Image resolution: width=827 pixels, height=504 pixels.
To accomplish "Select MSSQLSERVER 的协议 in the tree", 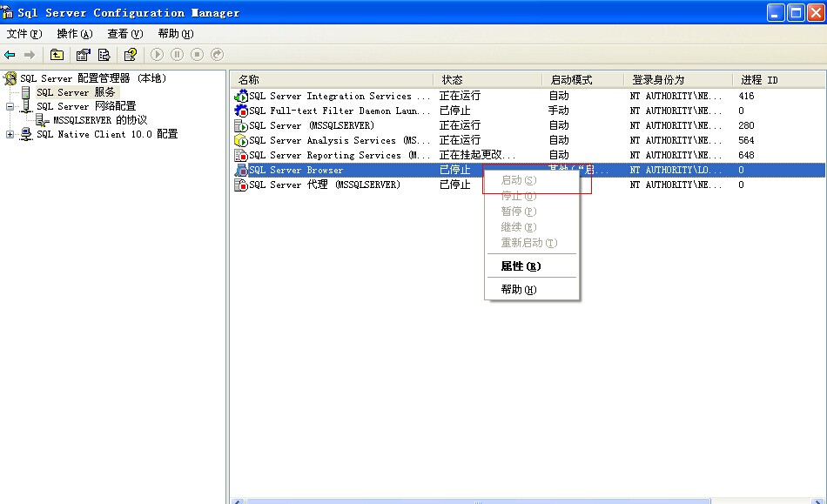I will tap(100, 120).
